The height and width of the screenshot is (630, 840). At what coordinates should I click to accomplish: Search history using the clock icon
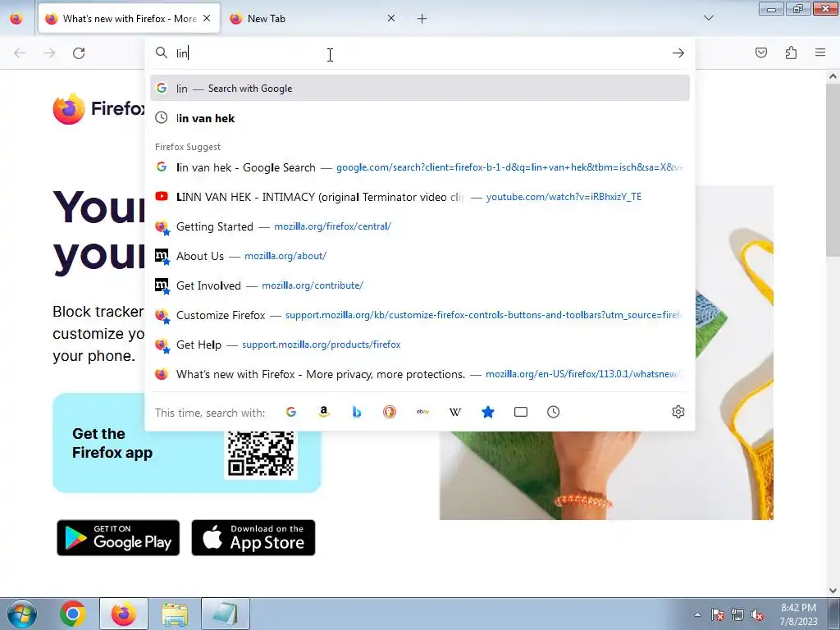point(554,412)
